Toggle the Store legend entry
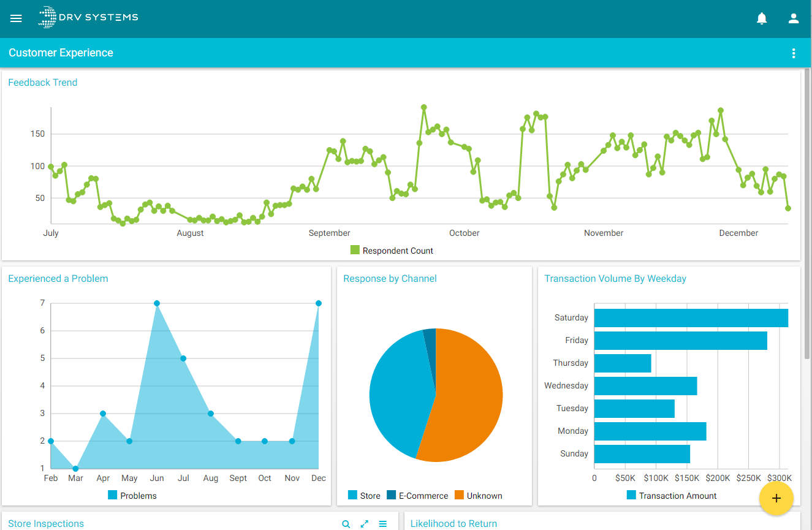812x530 pixels. (364, 495)
